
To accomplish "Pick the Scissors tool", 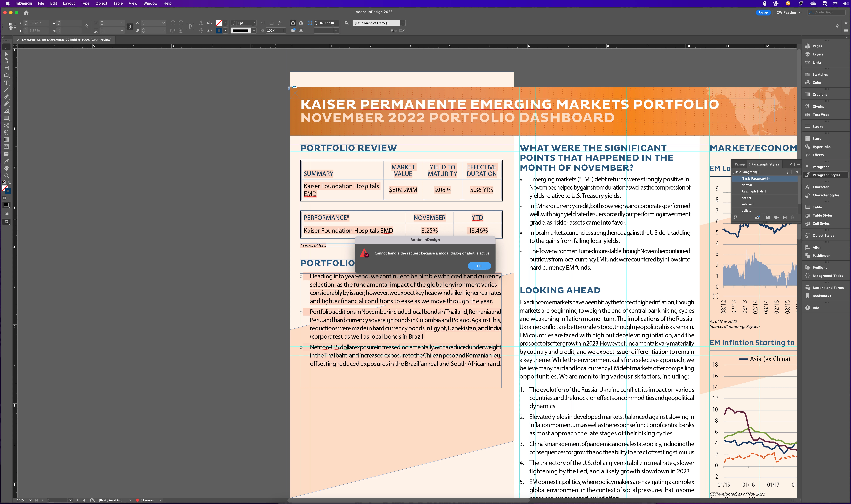I will [x=6, y=125].
